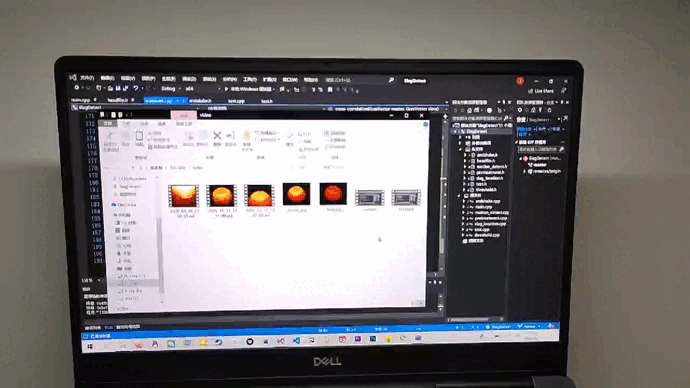This screenshot has height=388, width=690.
Task: Click the Windows Start button
Action: pos(90,347)
